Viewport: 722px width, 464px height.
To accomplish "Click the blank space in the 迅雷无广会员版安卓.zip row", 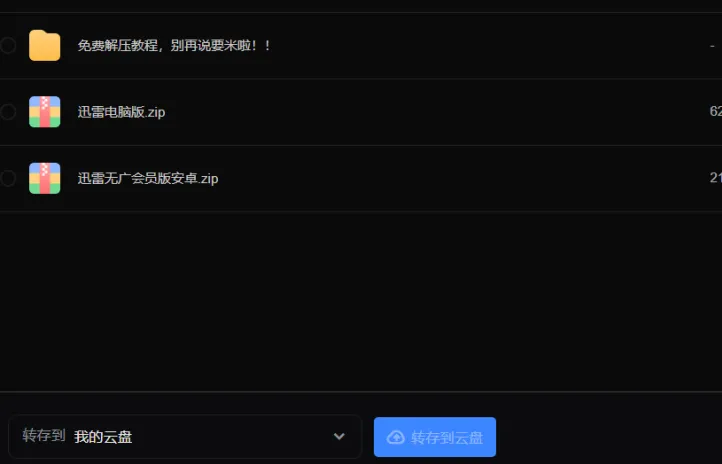I will (460, 178).
